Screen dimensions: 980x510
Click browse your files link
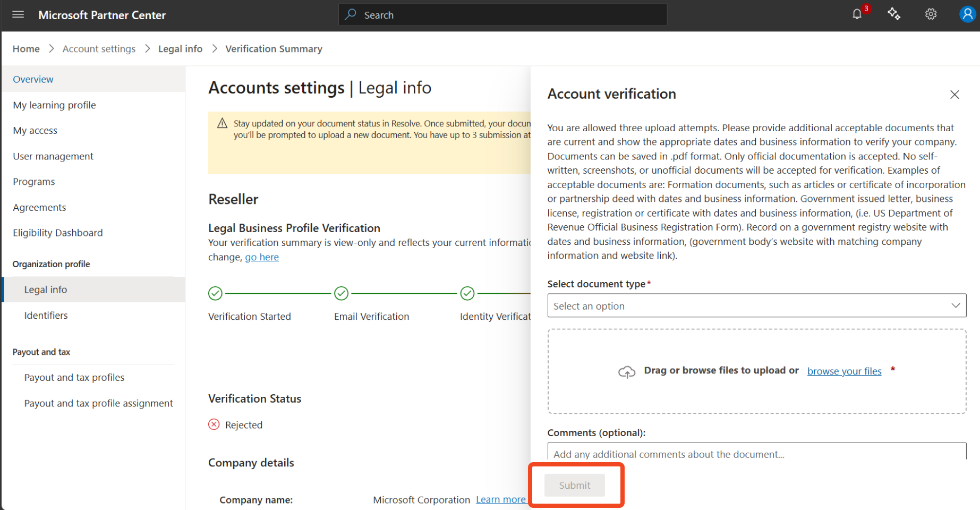(x=844, y=371)
